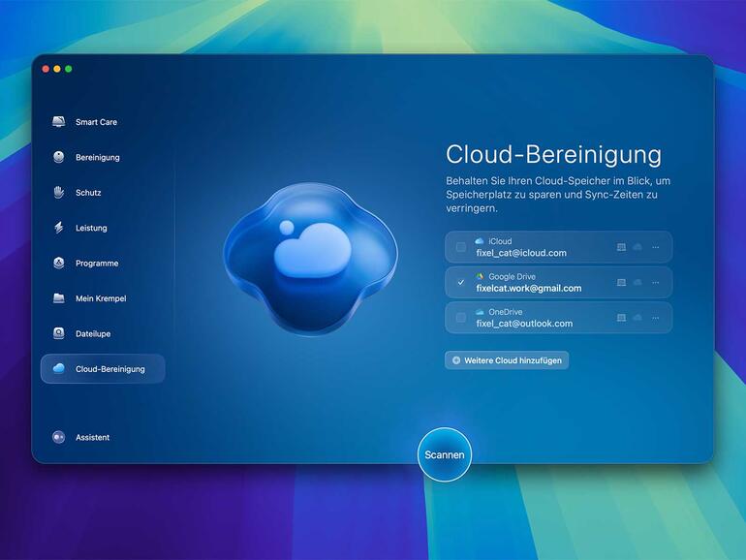
Task: Select fixel_cat@outlook.com account text
Action: [524, 324]
